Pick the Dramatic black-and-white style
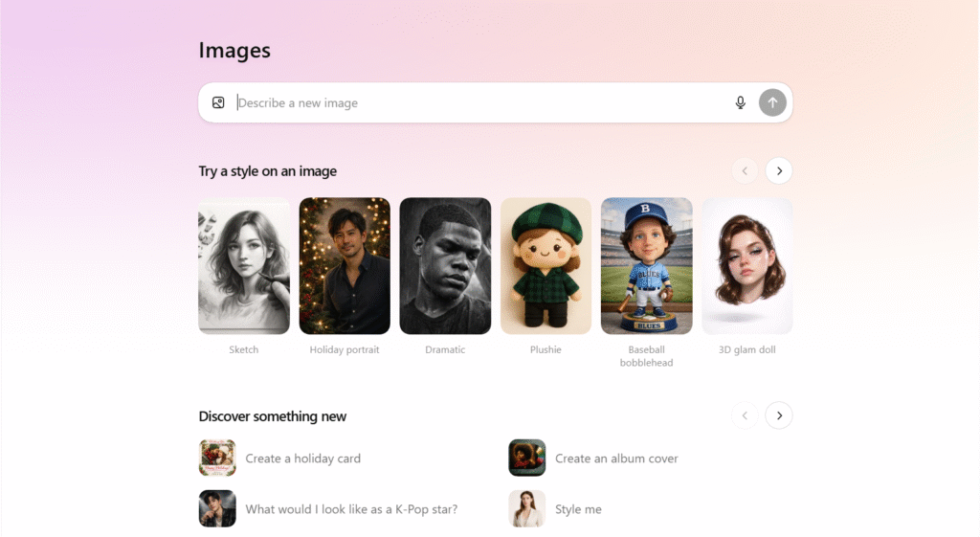This screenshot has height=537, width=980. [x=445, y=266]
